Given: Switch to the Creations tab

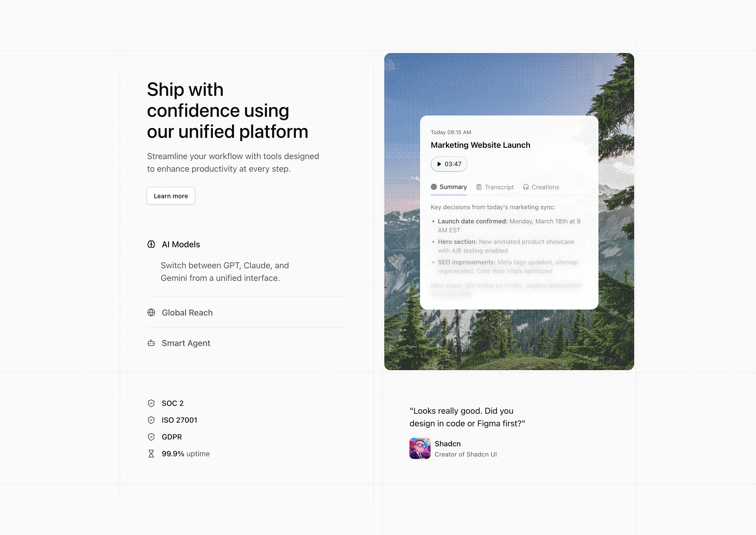Looking at the screenshot, I should point(545,187).
